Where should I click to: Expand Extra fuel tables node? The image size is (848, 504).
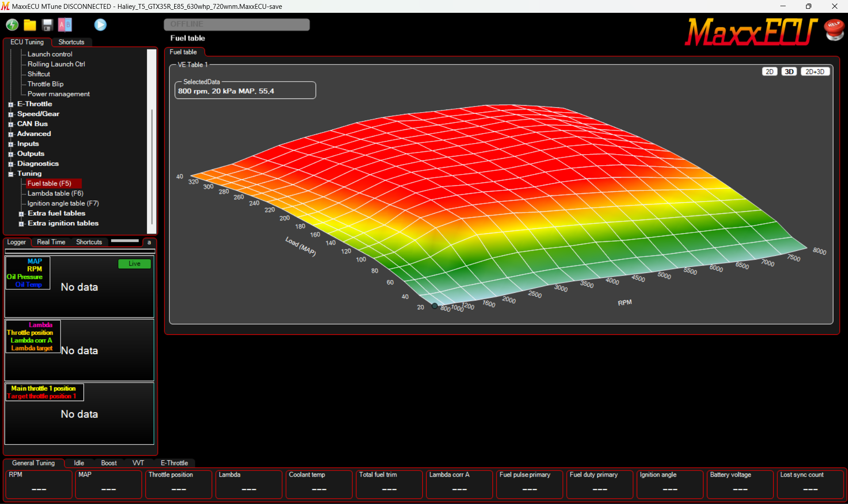(x=21, y=214)
